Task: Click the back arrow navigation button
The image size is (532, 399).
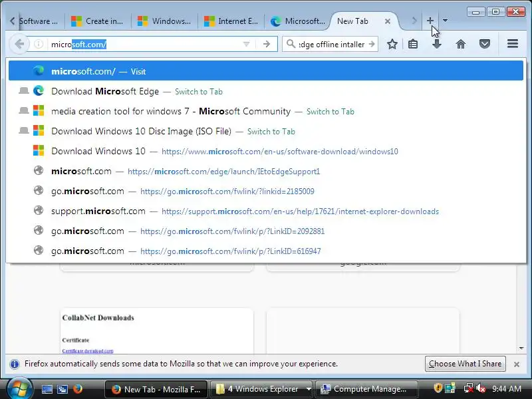Action: pyautogui.click(x=19, y=44)
